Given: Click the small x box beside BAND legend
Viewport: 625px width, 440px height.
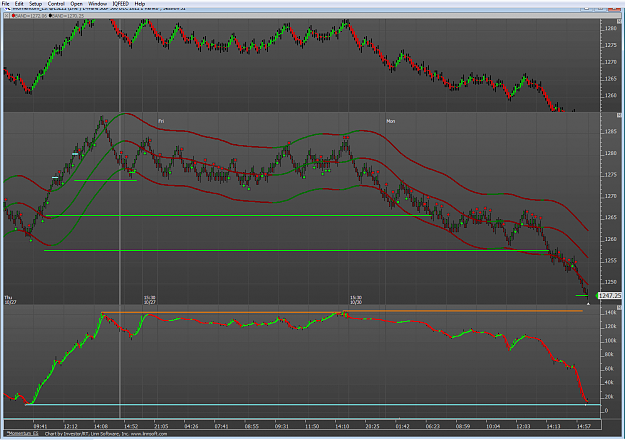Looking at the screenshot, I should pyautogui.click(x=7, y=16).
